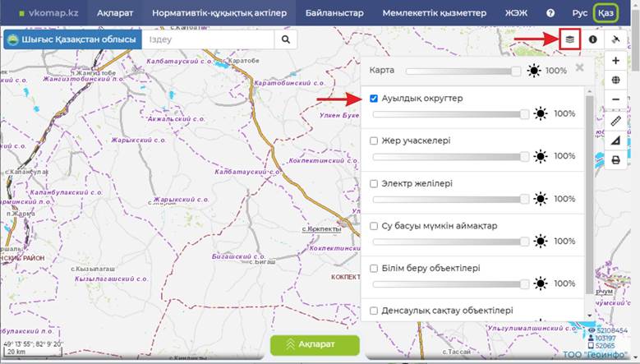The image size is (640, 364).
Task: Select the area measurement triangle tool
Action: point(616,141)
